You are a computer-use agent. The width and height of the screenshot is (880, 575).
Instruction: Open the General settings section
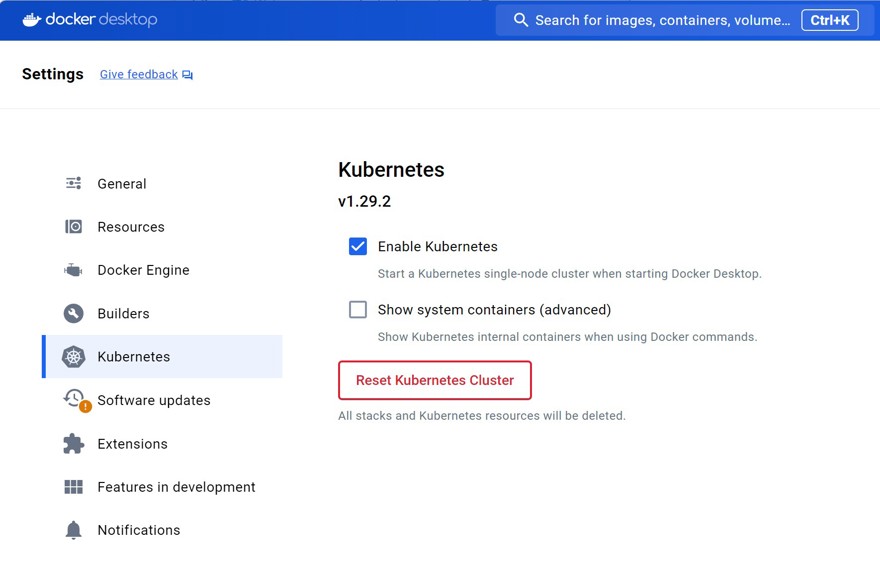(162, 183)
